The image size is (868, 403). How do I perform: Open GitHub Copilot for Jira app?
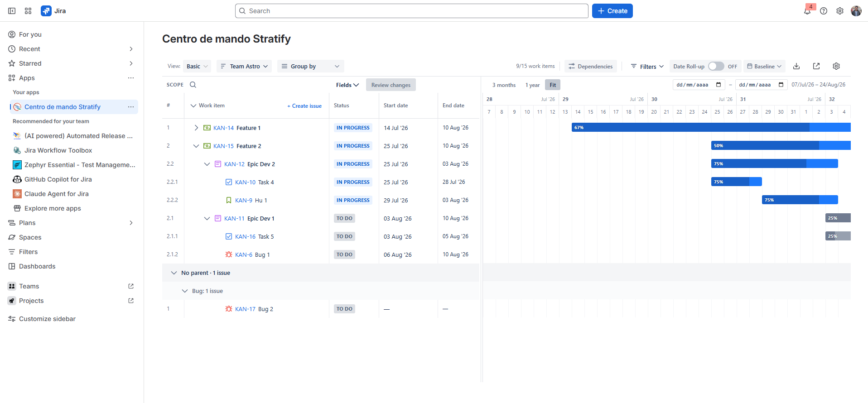click(x=58, y=179)
